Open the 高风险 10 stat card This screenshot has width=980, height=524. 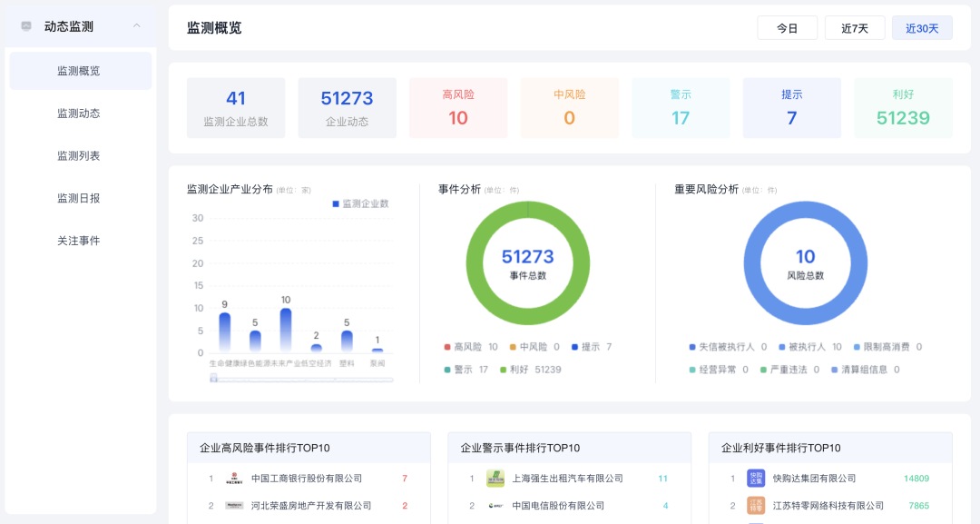coord(458,107)
